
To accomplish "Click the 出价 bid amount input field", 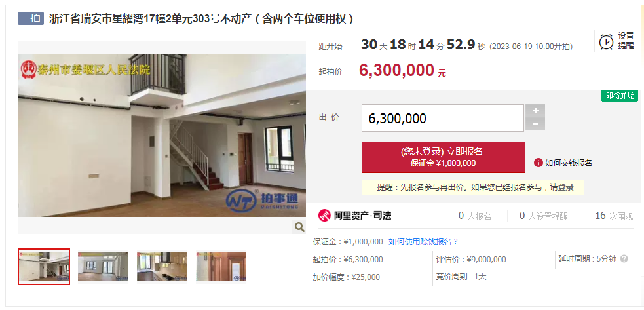I will click(x=443, y=118).
